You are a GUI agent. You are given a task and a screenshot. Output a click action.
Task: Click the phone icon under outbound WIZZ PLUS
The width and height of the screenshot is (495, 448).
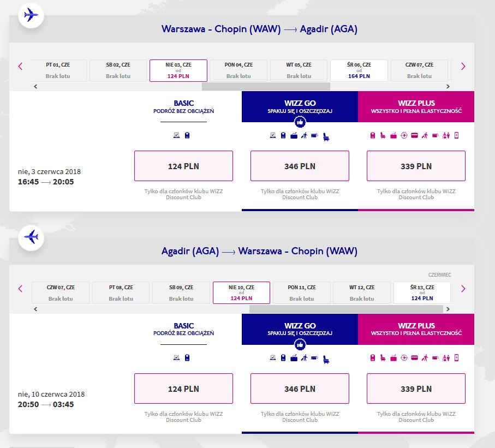[x=456, y=135]
